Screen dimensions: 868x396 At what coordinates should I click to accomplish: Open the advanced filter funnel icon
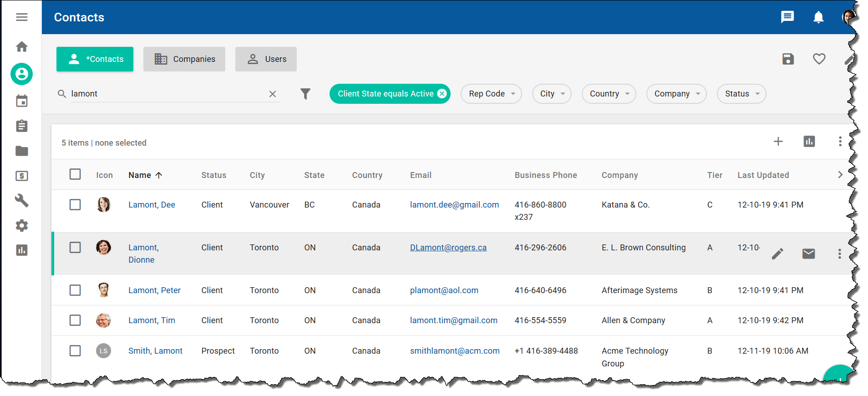[x=305, y=94]
